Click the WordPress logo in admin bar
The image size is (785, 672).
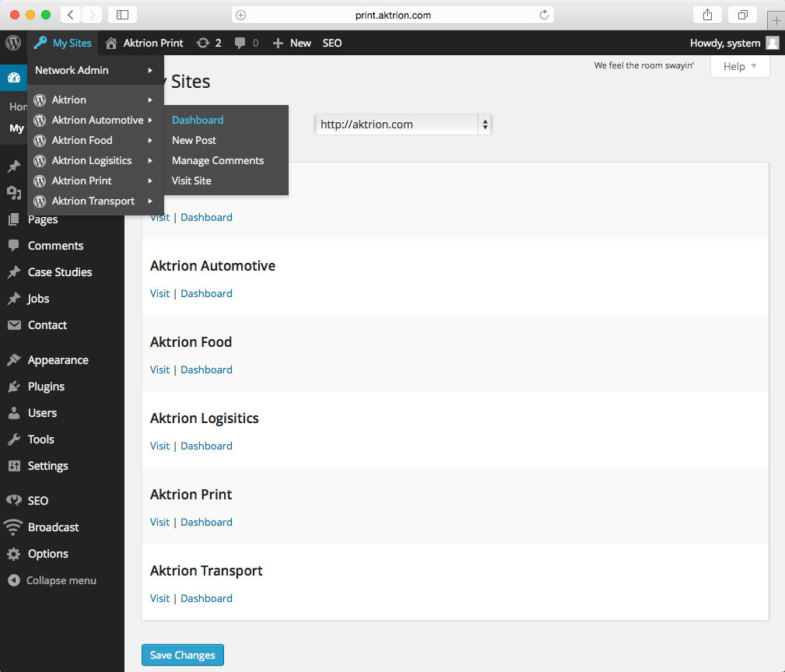pyautogui.click(x=12, y=43)
